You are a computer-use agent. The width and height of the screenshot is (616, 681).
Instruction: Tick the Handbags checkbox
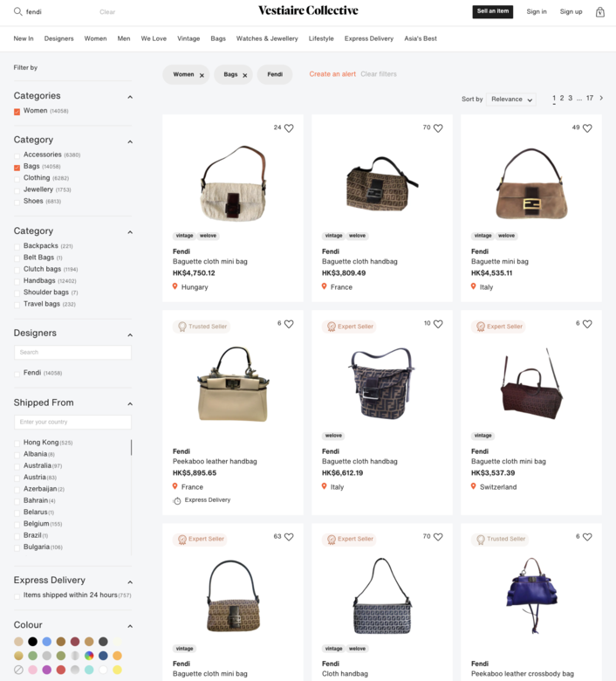17,282
